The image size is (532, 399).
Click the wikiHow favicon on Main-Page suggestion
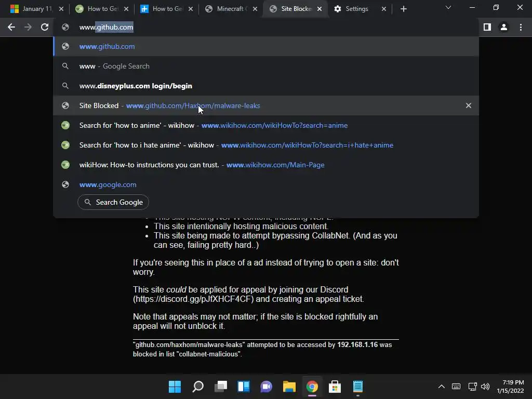pos(65,165)
